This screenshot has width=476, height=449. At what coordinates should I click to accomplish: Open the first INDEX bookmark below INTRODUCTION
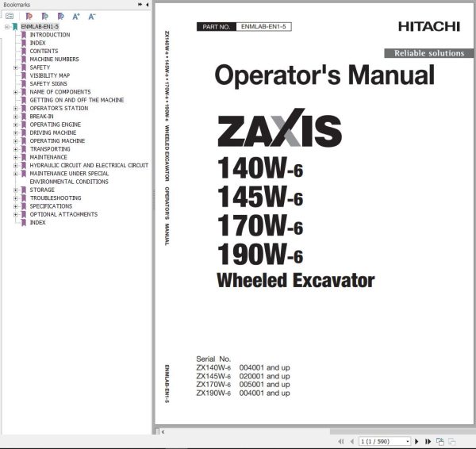tap(37, 43)
